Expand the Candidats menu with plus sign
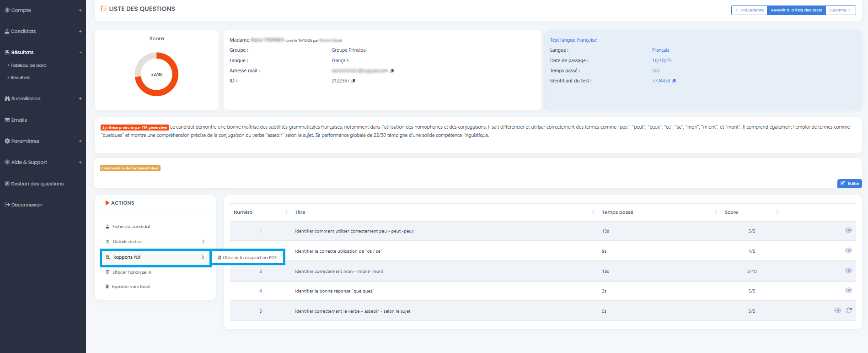This screenshot has height=353, width=868. [80, 31]
